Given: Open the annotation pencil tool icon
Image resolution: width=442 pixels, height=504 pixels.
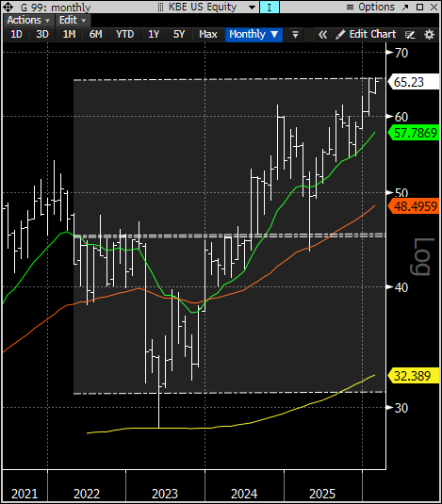Looking at the screenshot, I should tap(410, 35).
